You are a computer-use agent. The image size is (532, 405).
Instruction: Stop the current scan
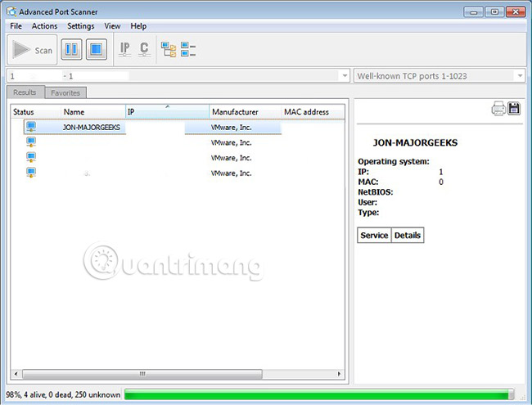[x=97, y=50]
